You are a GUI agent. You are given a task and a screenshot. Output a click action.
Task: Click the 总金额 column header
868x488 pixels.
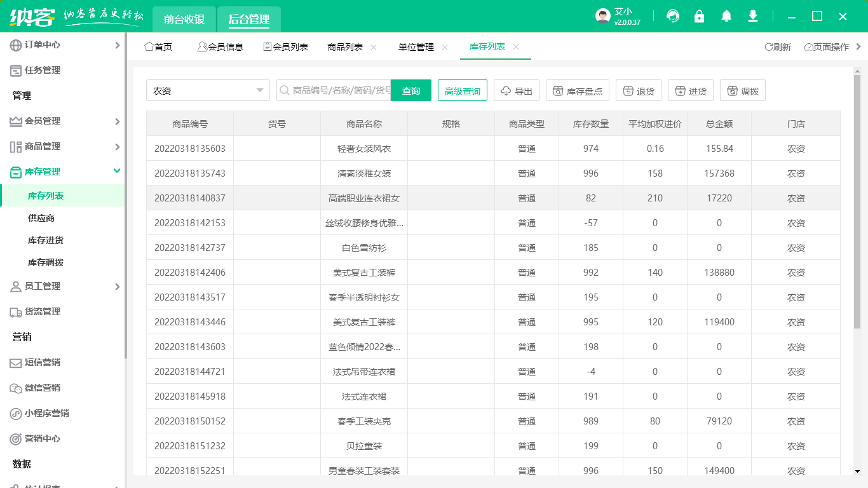[x=719, y=124]
